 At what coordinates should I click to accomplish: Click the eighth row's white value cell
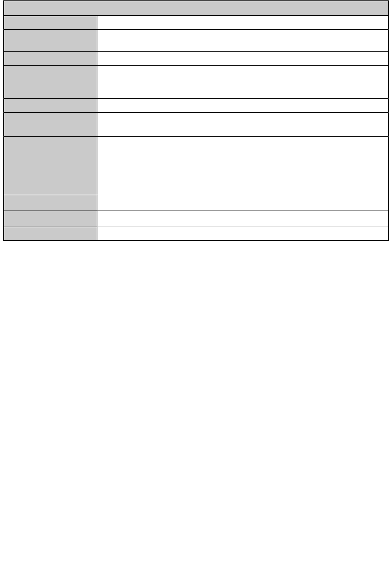(243, 203)
